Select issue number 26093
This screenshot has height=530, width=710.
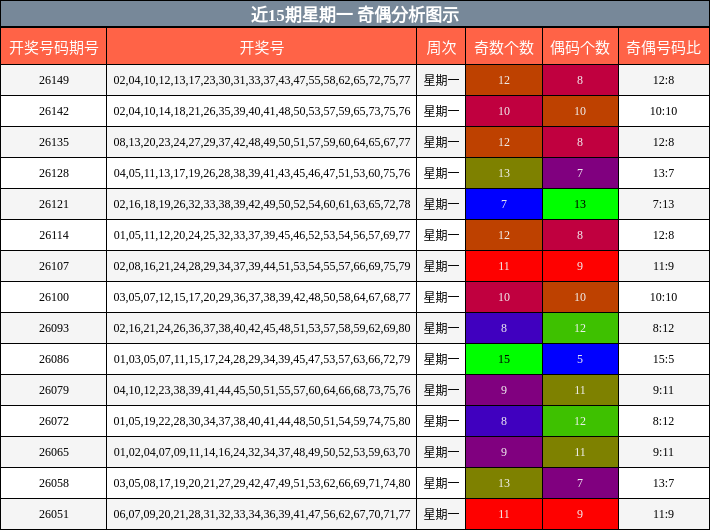tap(54, 328)
